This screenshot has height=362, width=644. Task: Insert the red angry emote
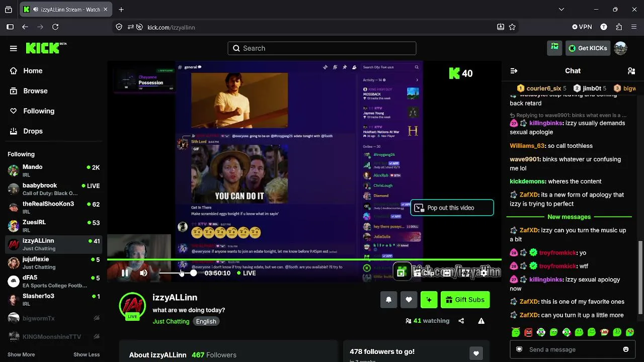(x=528, y=332)
